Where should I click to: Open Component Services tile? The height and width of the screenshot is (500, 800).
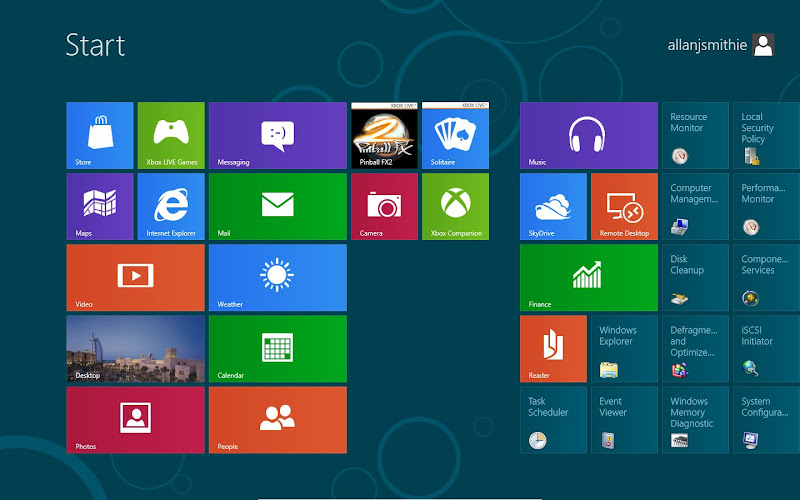pyautogui.click(x=766, y=278)
